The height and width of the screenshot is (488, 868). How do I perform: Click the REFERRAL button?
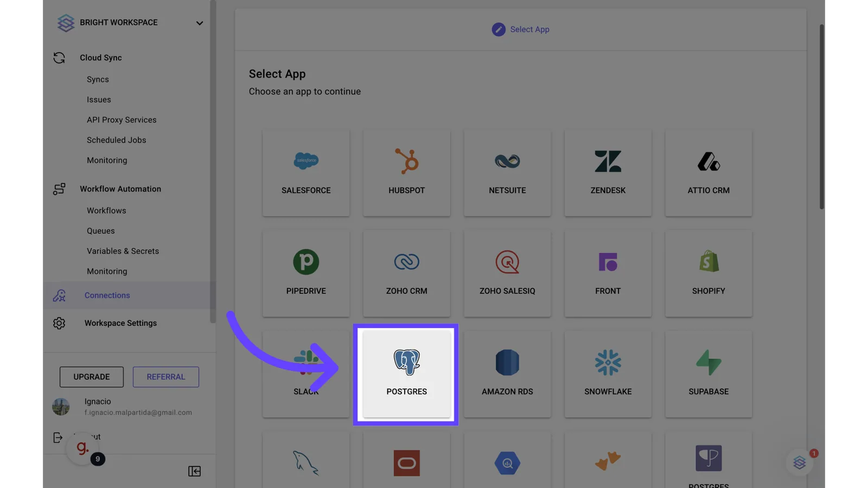[x=166, y=377]
